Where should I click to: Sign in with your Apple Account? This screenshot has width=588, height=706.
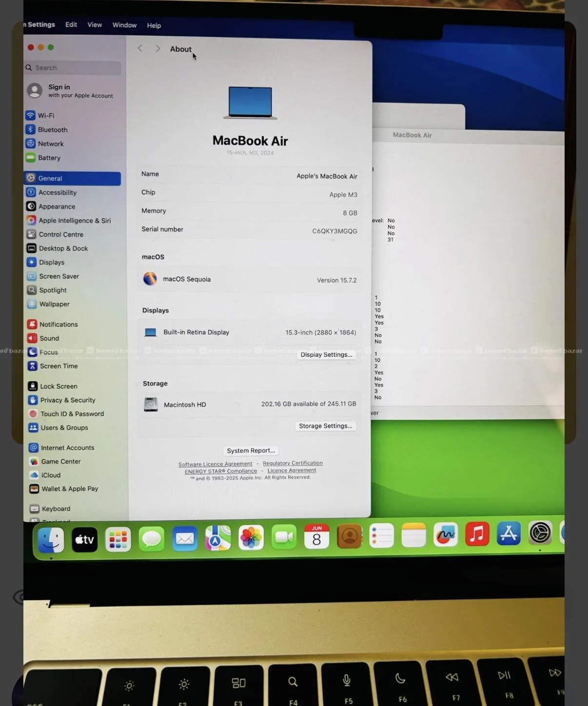[x=71, y=91]
